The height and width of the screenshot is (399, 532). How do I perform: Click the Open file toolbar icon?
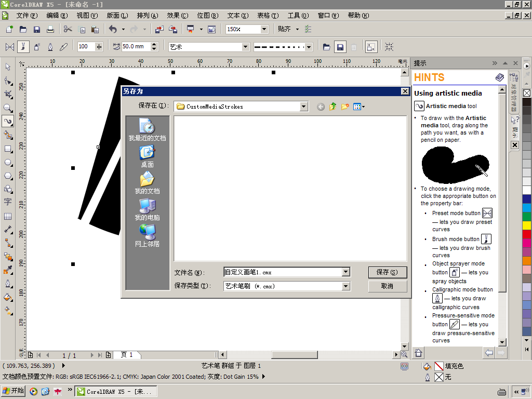pos(23,29)
